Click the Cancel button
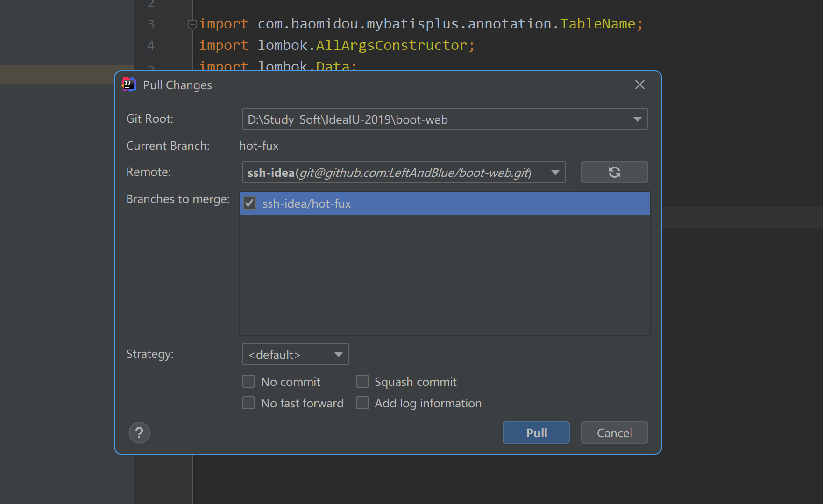The height and width of the screenshot is (504, 823). (x=614, y=433)
